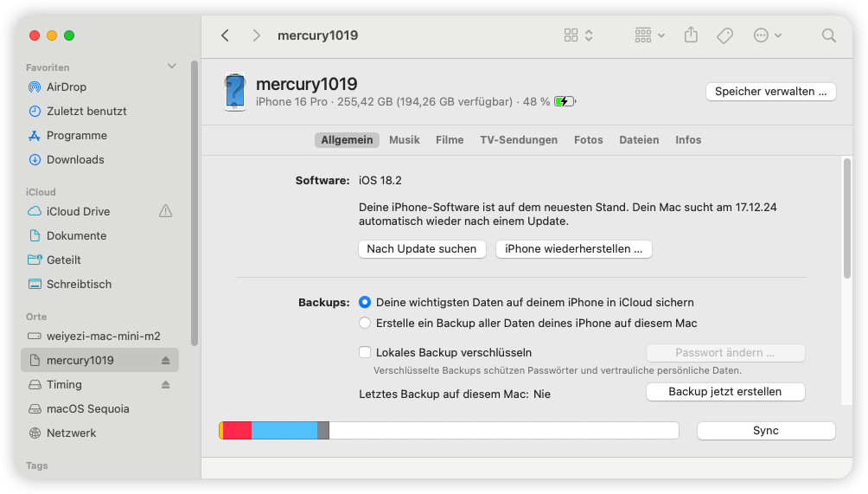Click the search magnifier icon
Screen dimensions: 868x494
tap(829, 35)
